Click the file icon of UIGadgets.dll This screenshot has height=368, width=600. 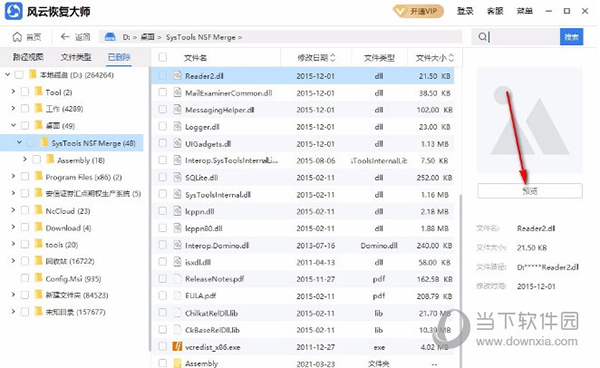pyautogui.click(x=177, y=143)
